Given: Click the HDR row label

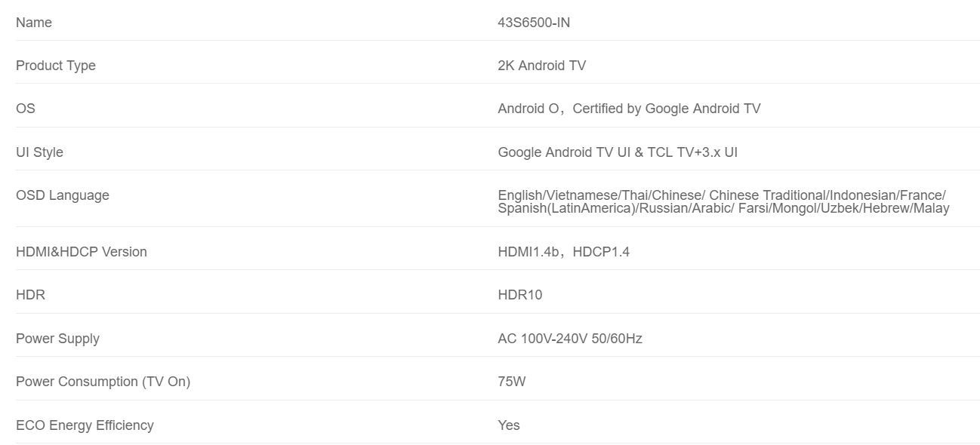Looking at the screenshot, I should 30,295.
